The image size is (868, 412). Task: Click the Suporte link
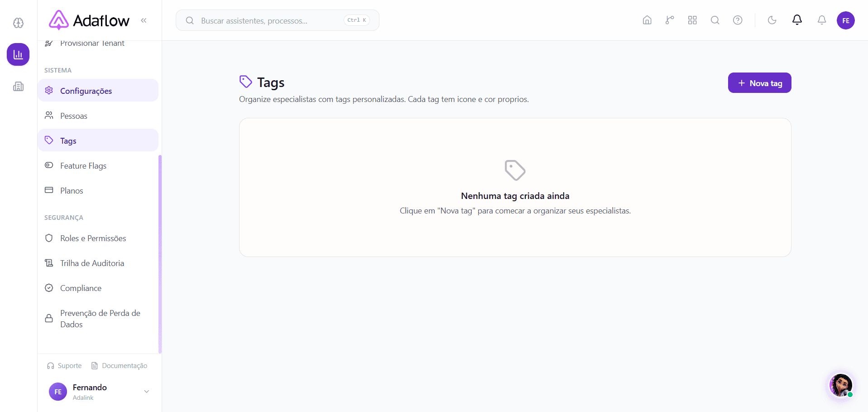pyautogui.click(x=64, y=365)
